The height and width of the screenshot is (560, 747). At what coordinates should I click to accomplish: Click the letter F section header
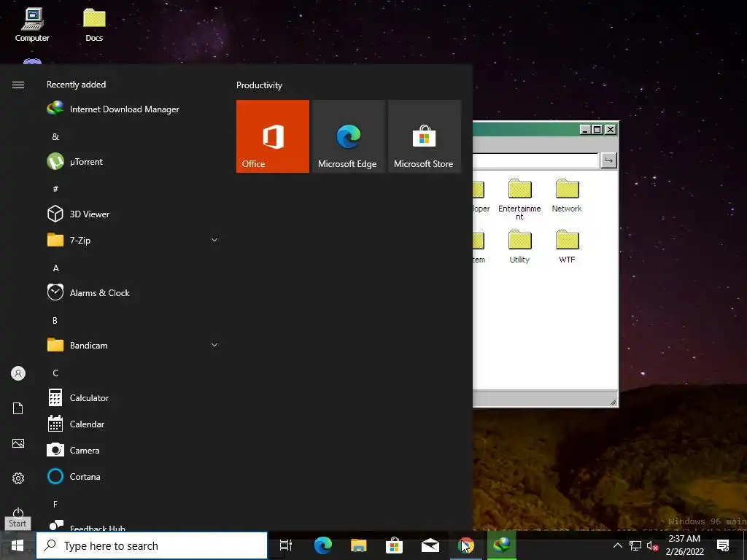[x=55, y=504]
